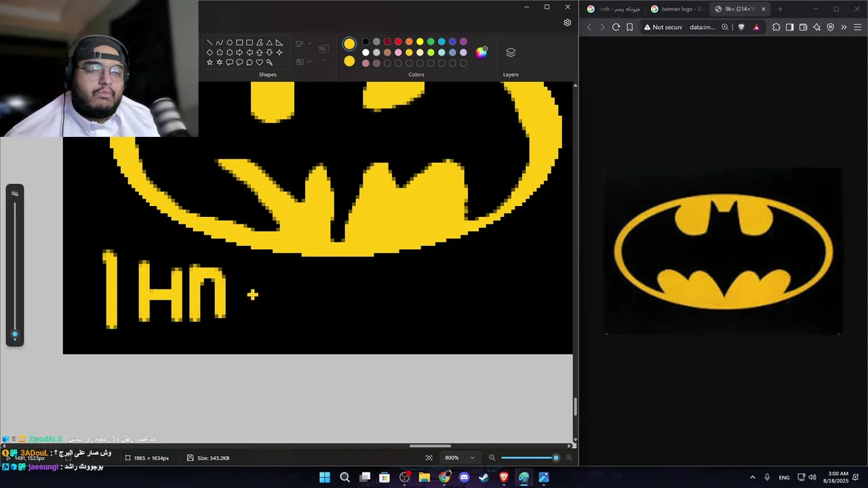
Task: Open Discord from the taskbar
Action: (x=464, y=477)
